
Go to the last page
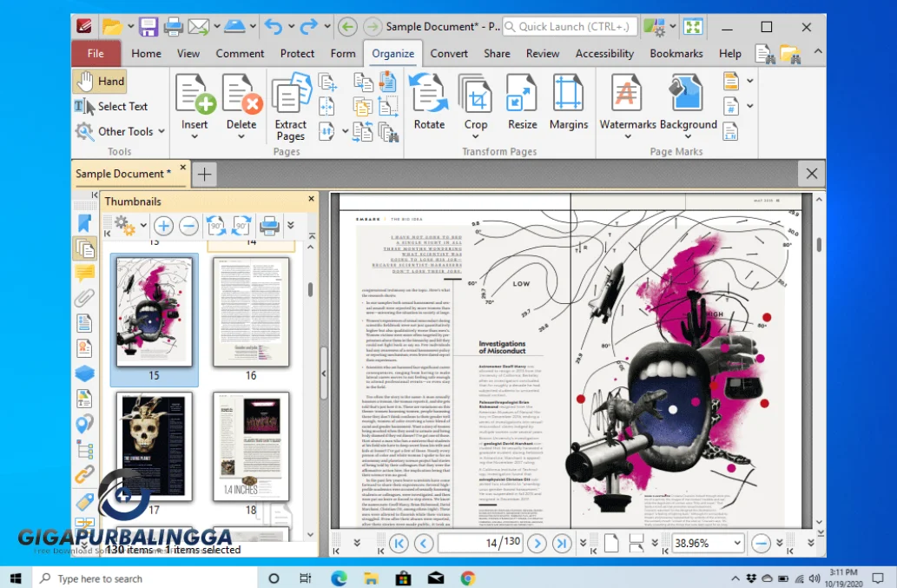[x=562, y=543]
